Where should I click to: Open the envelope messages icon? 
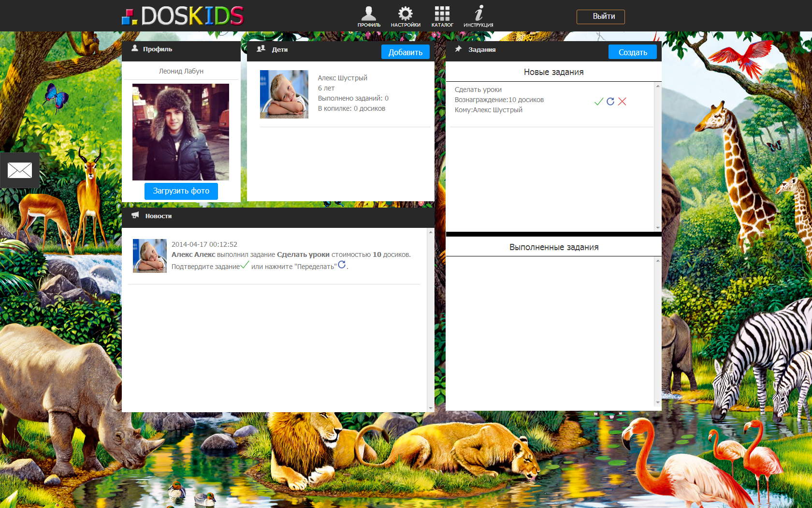pos(20,170)
